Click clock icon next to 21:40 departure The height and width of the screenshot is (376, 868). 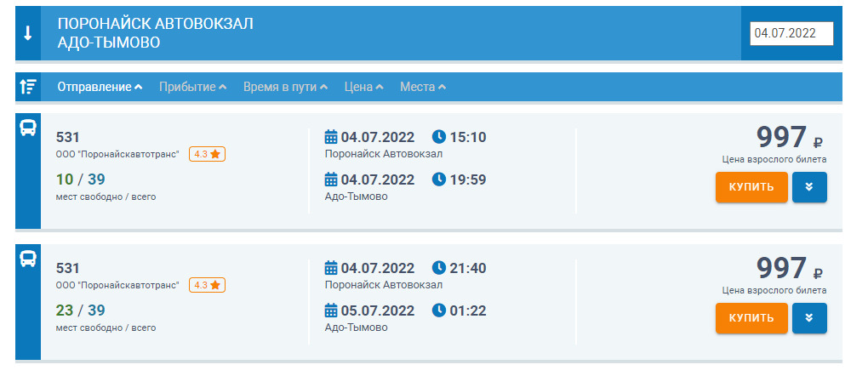438,268
